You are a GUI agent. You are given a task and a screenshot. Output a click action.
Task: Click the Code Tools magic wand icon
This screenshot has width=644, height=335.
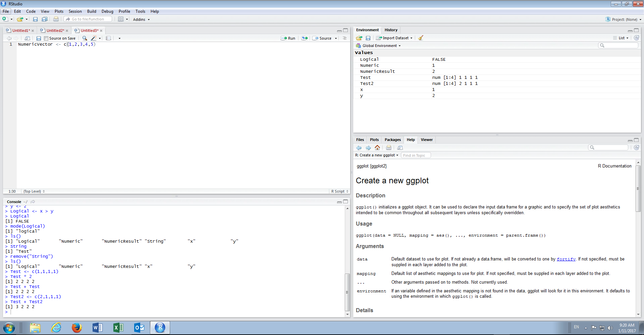click(94, 38)
